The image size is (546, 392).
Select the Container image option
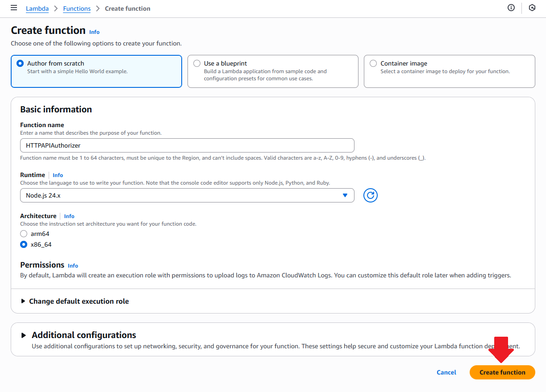click(450, 71)
